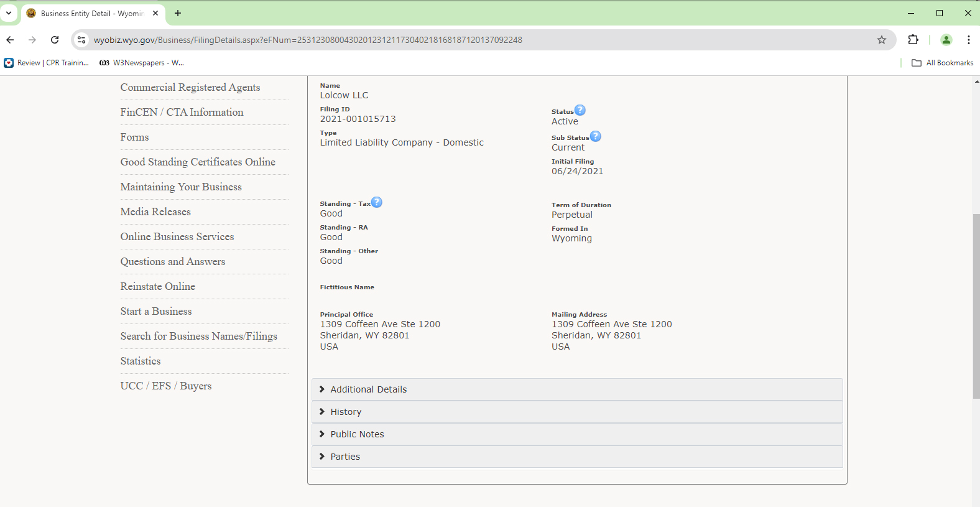The height and width of the screenshot is (507, 980).
Task: Click the Principal Office street address line
Action: [x=380, y=324]
